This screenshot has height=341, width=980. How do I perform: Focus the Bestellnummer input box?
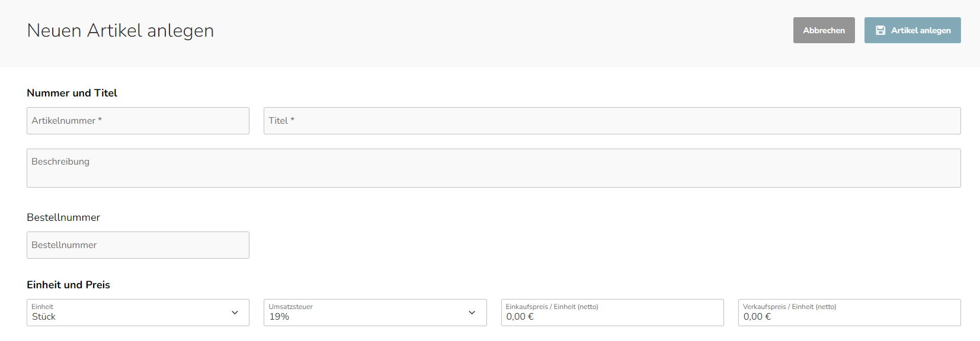click(138, 245)
